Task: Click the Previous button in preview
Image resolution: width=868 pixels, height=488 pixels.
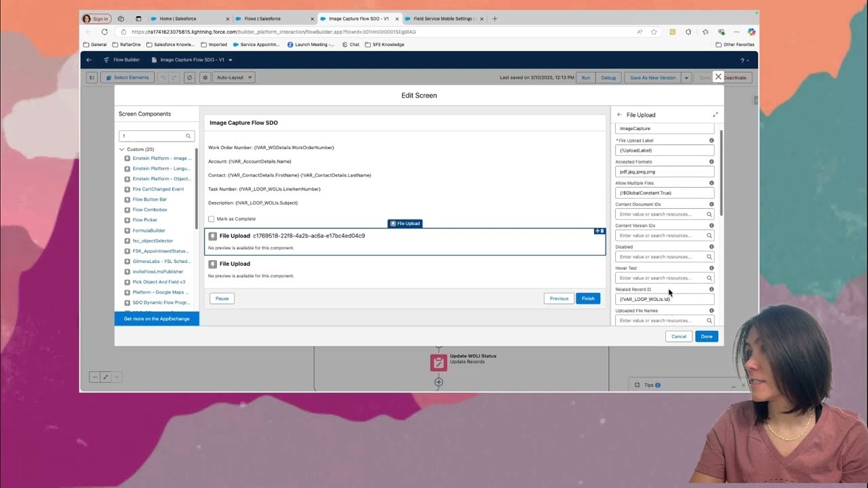Action: pos(559,298)
